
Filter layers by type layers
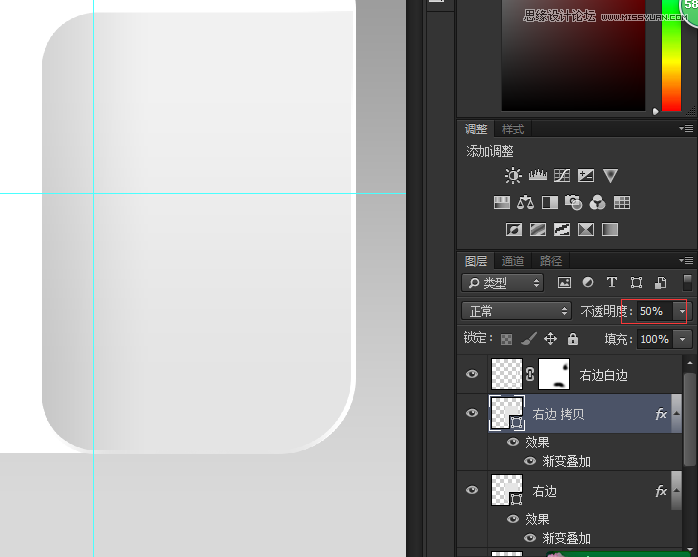click(612, 282)
